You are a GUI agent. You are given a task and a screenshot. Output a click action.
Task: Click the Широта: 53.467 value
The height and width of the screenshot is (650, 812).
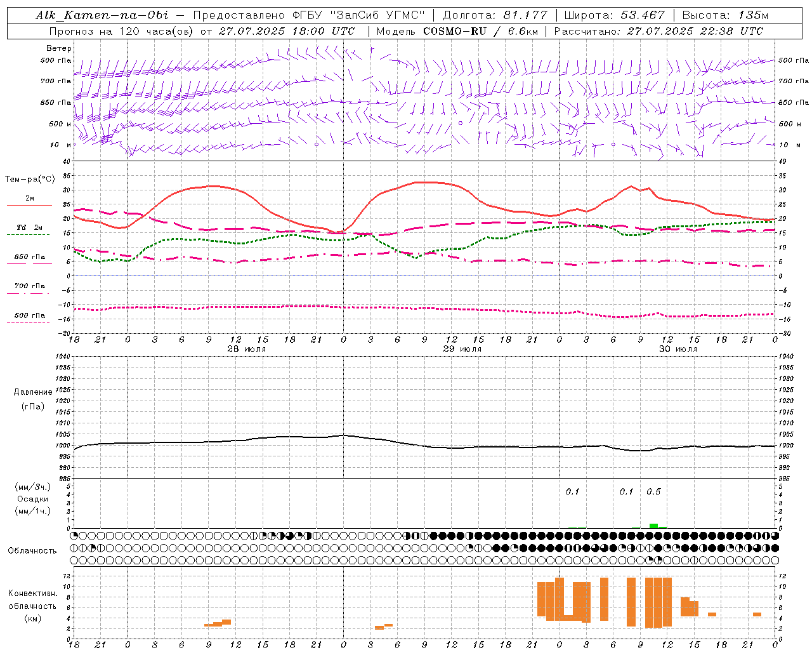pos(614,15)
